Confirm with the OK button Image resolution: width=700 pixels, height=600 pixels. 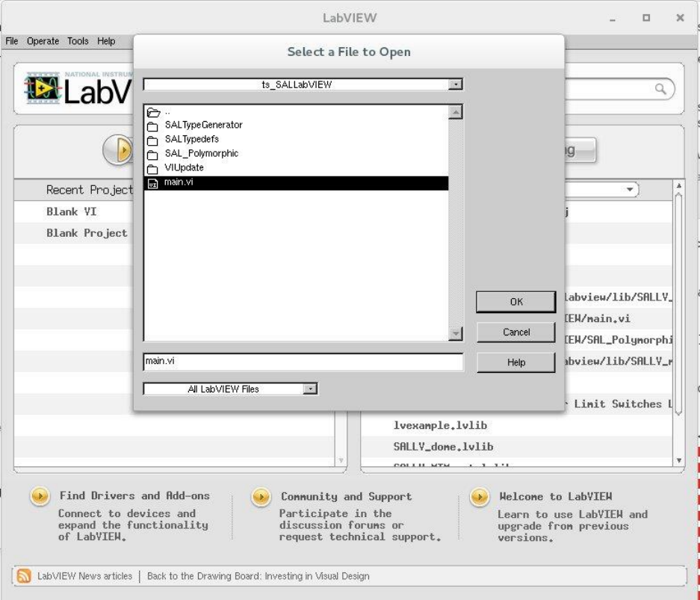click(516, 302)
